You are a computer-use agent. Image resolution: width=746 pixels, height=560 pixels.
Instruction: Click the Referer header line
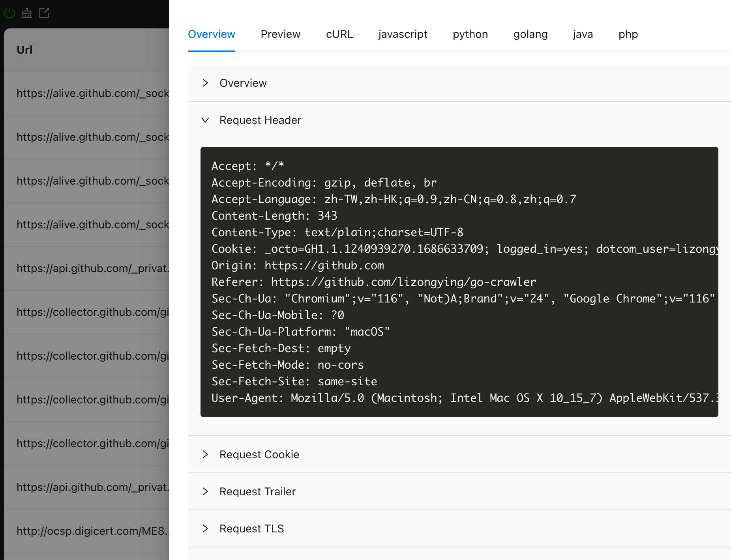coord(374,282)
